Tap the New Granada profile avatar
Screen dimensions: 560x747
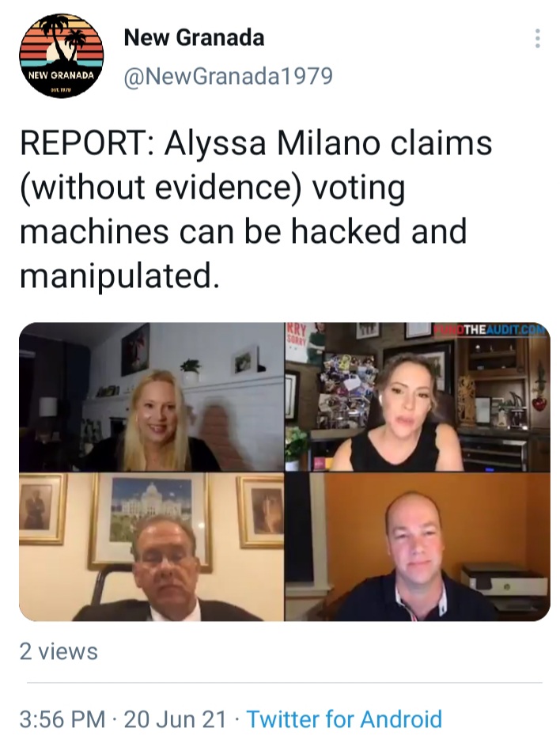coord(62,55)
